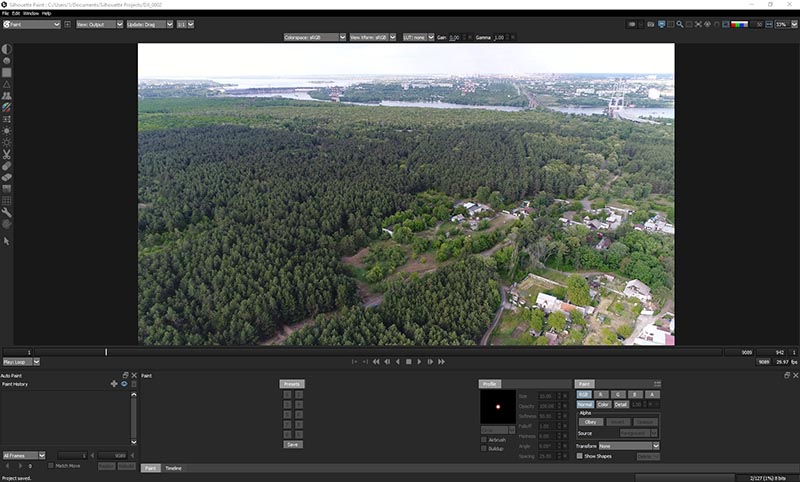Select the black-and-white half-circle tool

[x=7, y=48]
